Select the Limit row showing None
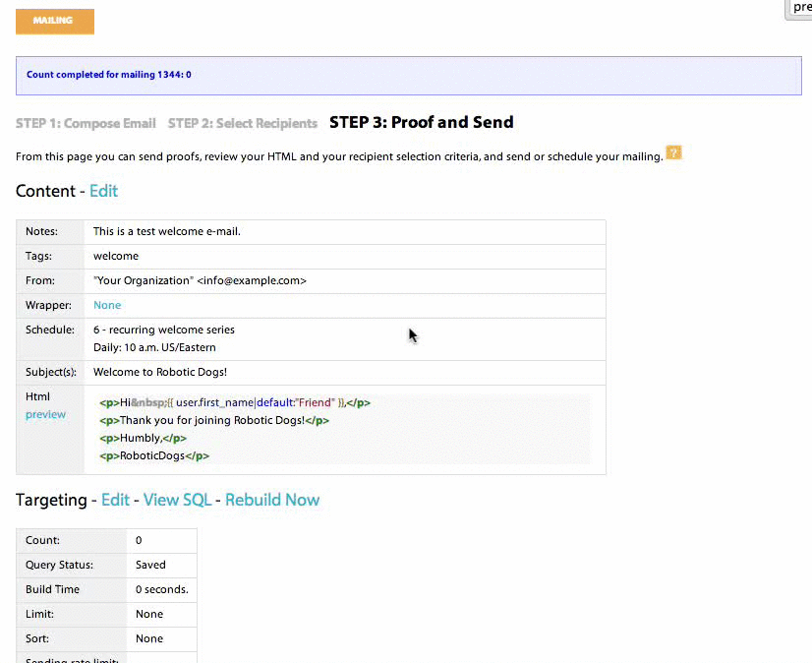Image resolution: width=812 pixels, height=663 pixels. coord(149,614)
